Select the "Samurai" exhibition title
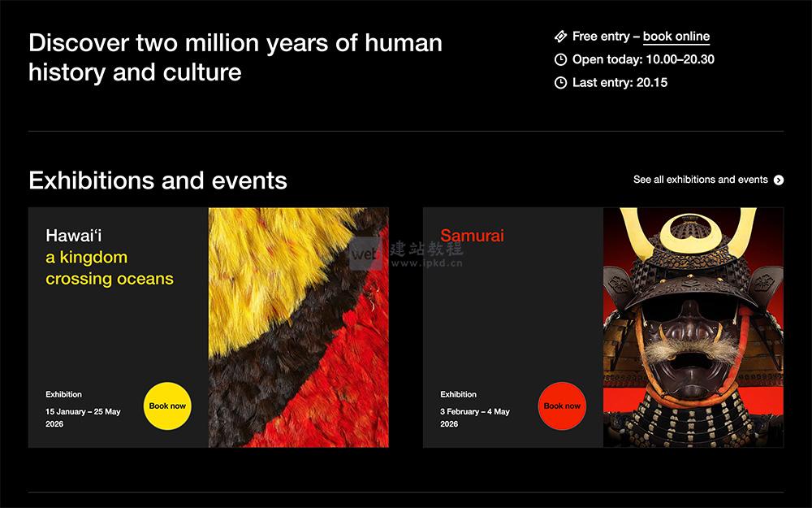Image resolution: width=812 pixels, height=508 pixels. tap(473, 234)
